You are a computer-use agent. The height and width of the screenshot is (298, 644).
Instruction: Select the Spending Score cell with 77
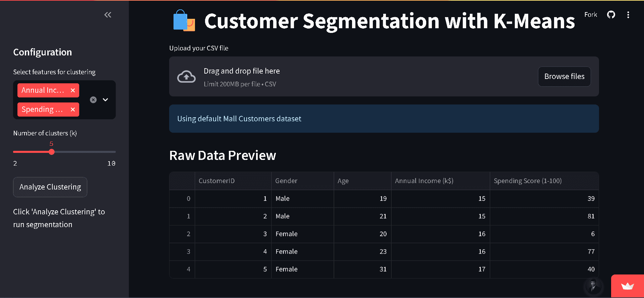click(x=544, y=252)
